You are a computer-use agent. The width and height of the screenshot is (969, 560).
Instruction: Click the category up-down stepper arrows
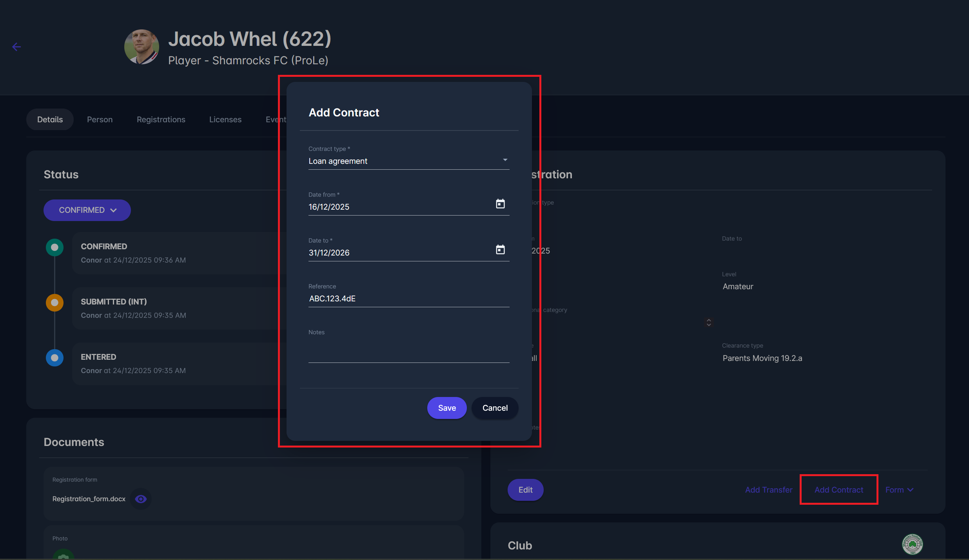pos(709,322)
